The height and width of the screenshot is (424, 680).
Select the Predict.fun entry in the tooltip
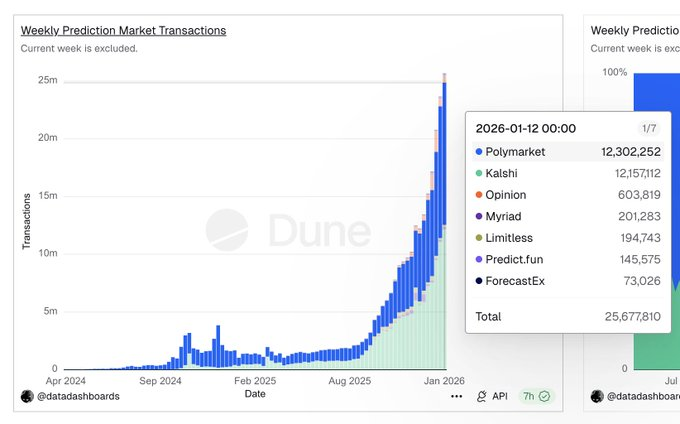[x=514, y=260]
